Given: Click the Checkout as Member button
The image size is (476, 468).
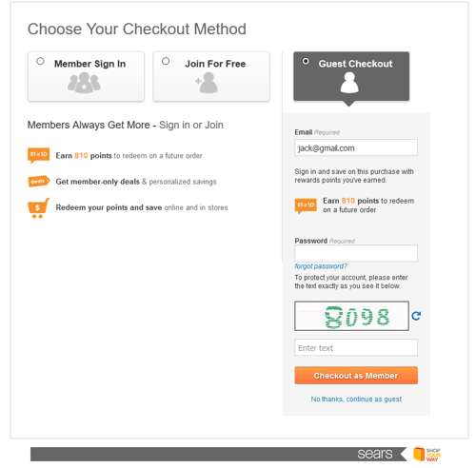Looking at the screenshot, I should pos(356,376).
